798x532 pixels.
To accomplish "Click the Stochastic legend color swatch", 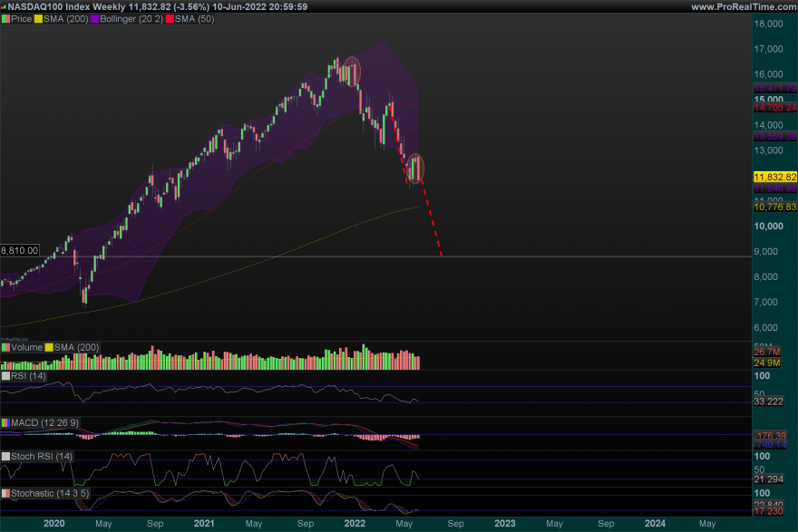I will coord(5,493).
